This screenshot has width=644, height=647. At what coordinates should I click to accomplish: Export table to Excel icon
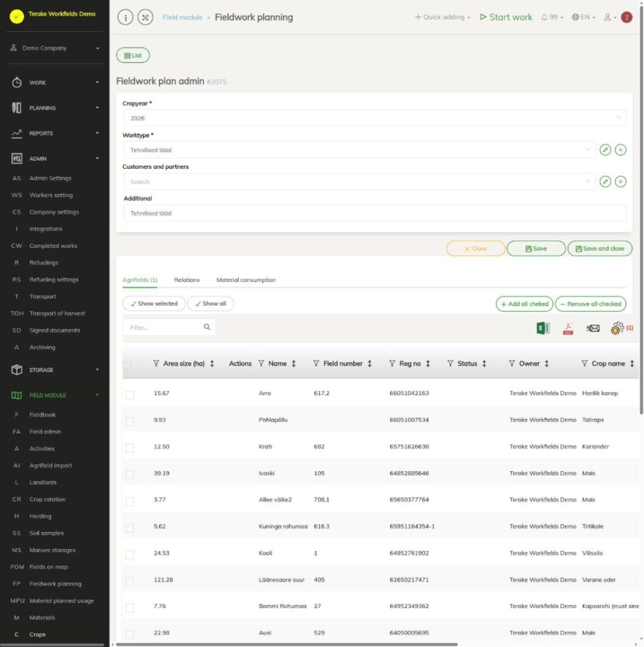tap(543, 328)
